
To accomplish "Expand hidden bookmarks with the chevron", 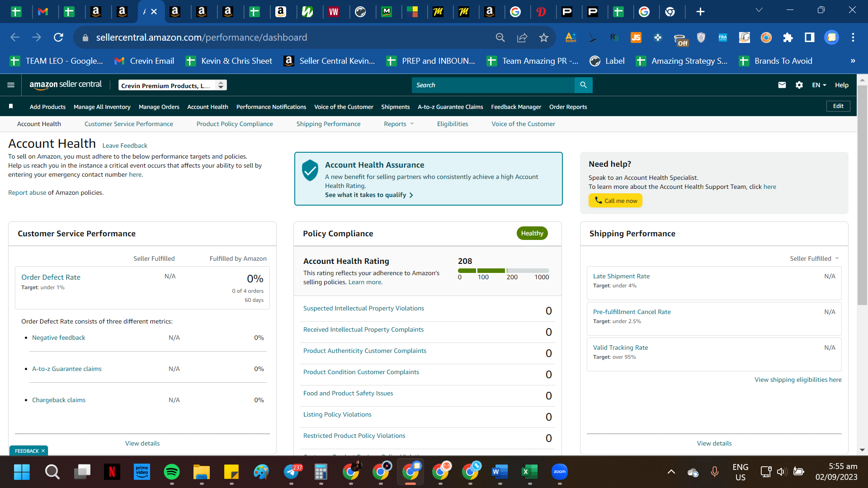I will tap(853, 61).
